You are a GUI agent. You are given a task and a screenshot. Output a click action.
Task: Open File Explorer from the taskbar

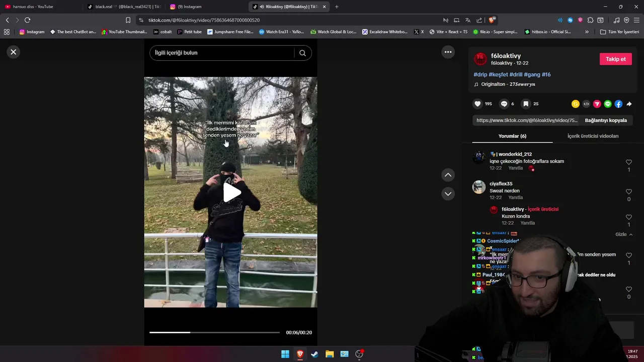tap(330, 354)
